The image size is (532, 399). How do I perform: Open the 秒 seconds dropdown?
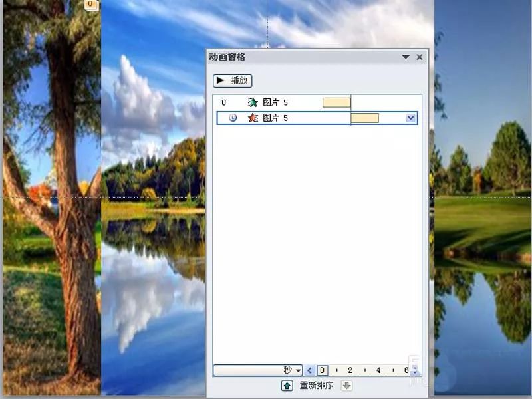[x=297, y=370]
